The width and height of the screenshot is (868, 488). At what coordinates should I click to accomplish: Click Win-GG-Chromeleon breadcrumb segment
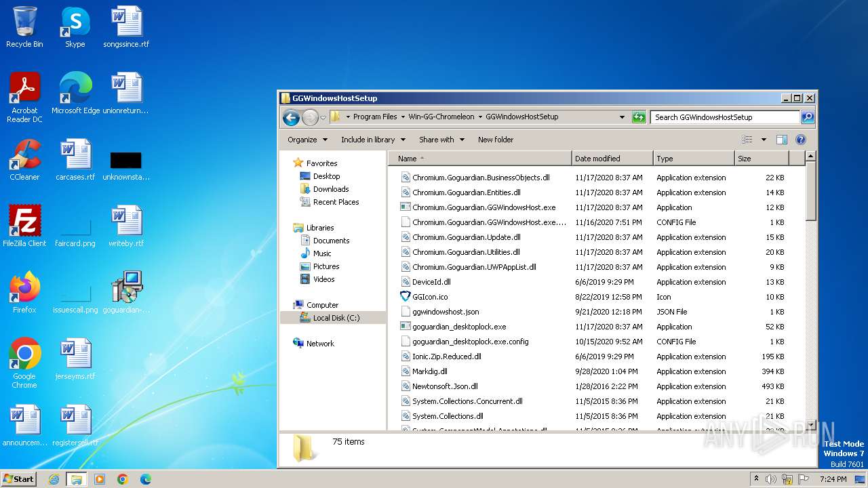click(441, 117)
